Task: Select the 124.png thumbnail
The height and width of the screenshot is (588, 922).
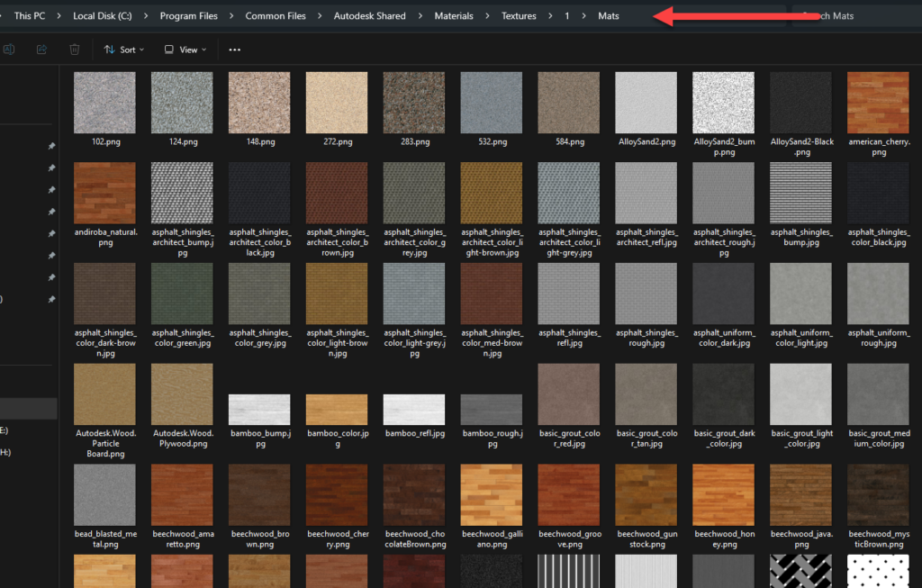Action: point(182,103)
